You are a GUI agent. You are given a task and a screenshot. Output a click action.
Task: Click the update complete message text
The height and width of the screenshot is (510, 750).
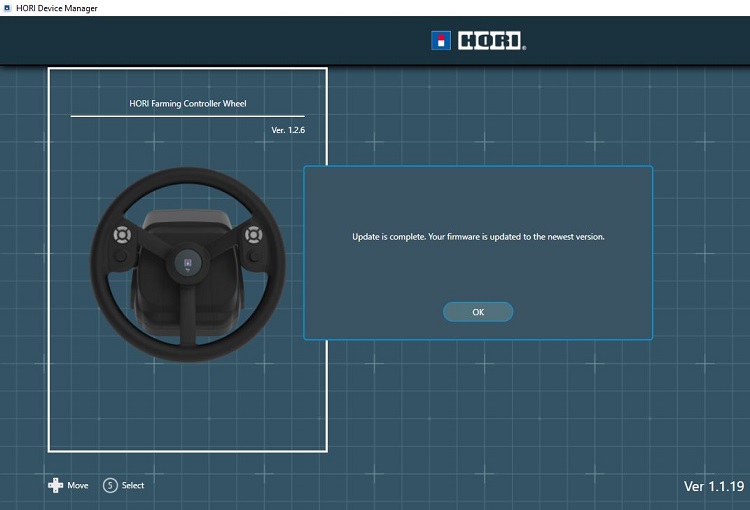pos(478,237)
